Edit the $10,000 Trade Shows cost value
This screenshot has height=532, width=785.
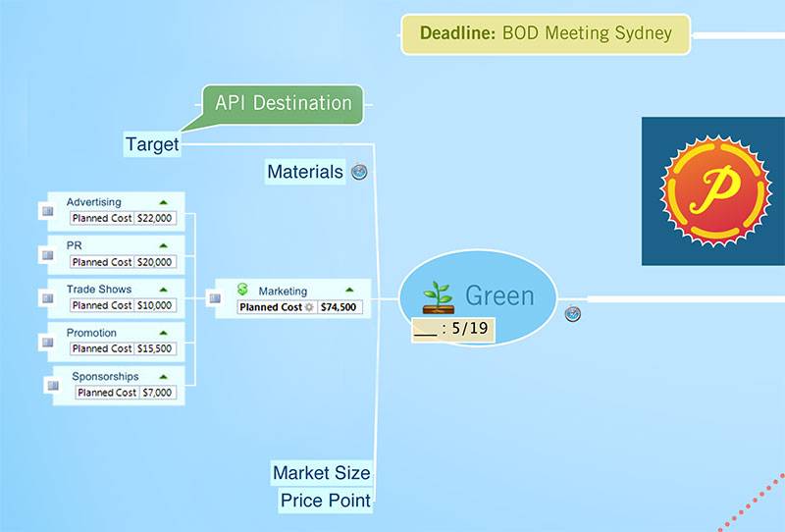click(155, 305)
